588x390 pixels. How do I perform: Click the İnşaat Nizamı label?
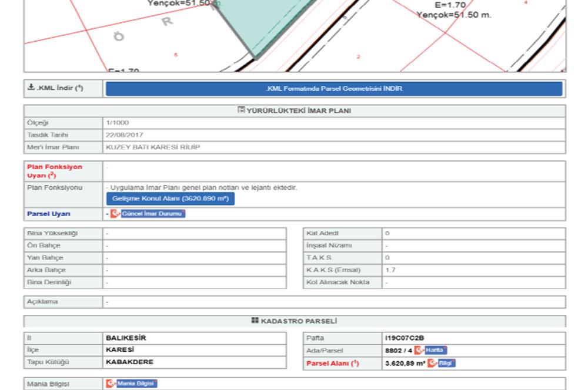point(329,246)
